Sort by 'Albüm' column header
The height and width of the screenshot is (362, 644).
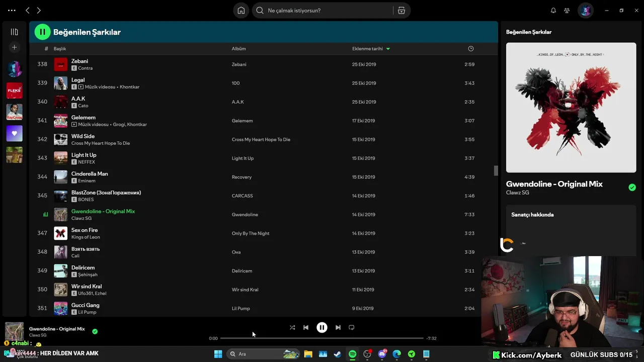click(238, 49)
